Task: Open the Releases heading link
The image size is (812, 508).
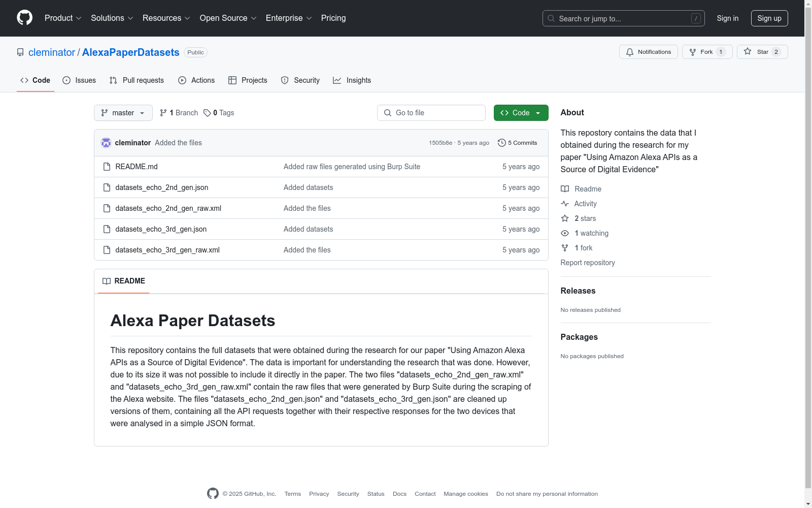Action: (x=578, y=291)
